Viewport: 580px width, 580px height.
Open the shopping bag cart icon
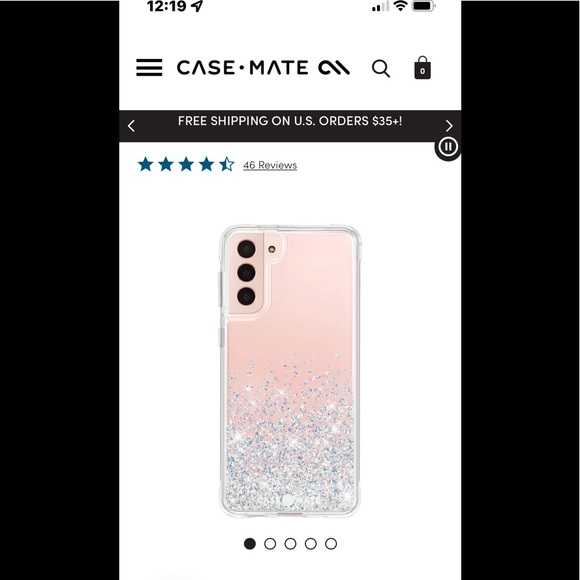click(422, 68)
